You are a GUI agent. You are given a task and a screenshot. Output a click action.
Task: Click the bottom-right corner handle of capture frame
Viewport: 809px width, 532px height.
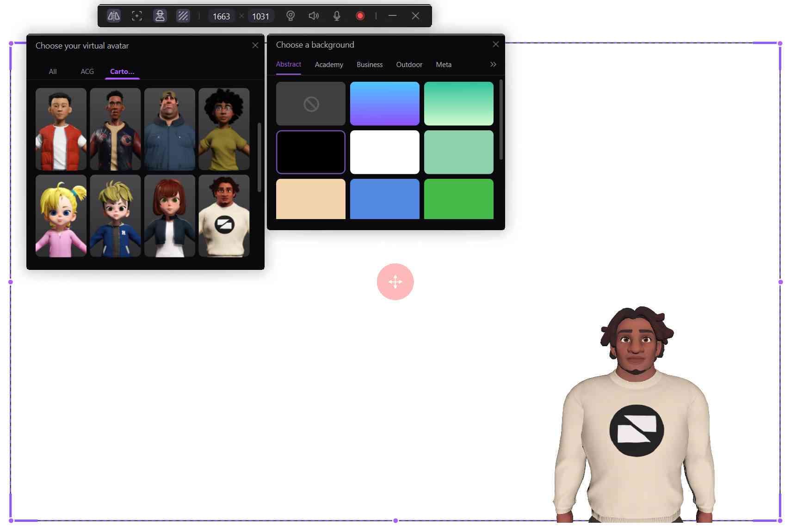(780, 521)
